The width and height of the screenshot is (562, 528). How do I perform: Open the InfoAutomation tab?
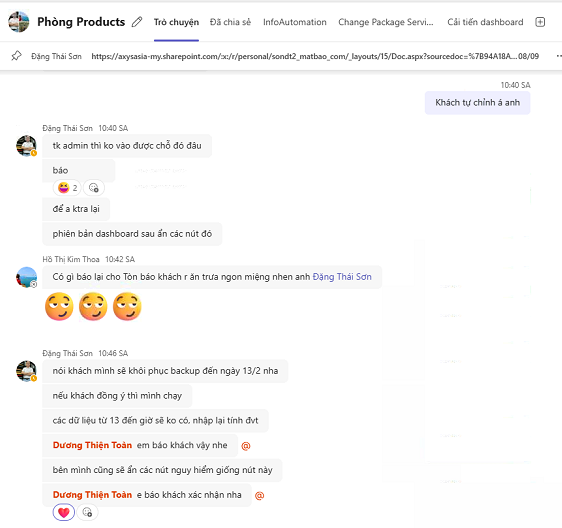pos(295,22)
